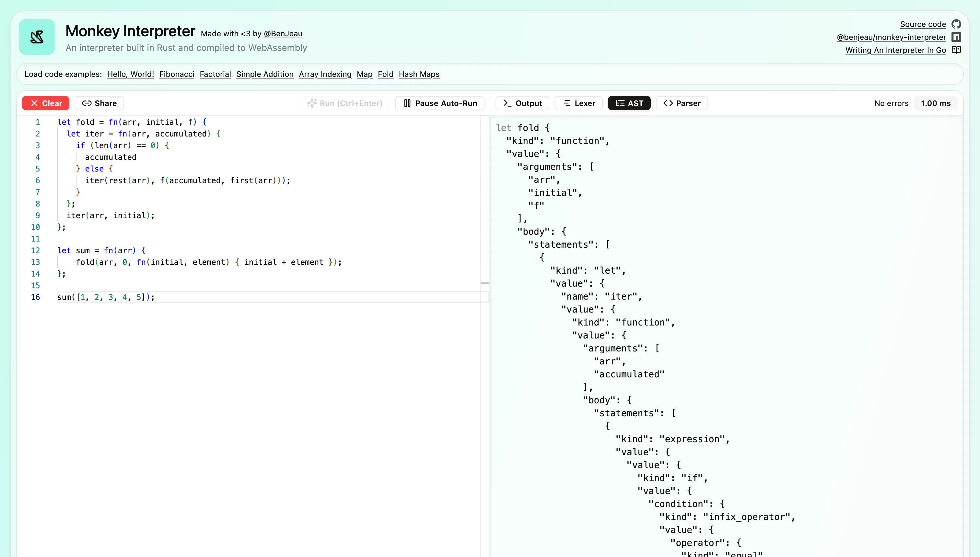Click the terminal icon on the Output button
Image resolution: width=980 pixels, height=557 pixels.
(x=507, y=103)
